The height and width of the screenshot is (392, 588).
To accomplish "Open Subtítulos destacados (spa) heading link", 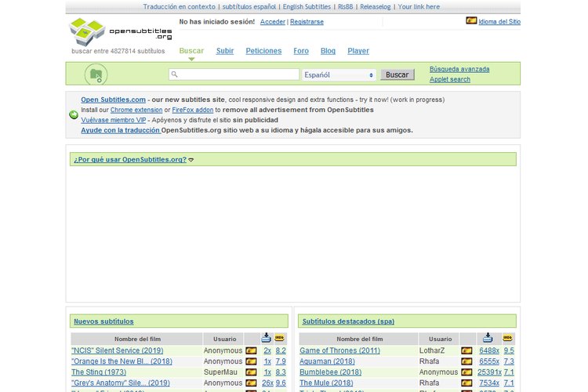I will click(348, 321).
